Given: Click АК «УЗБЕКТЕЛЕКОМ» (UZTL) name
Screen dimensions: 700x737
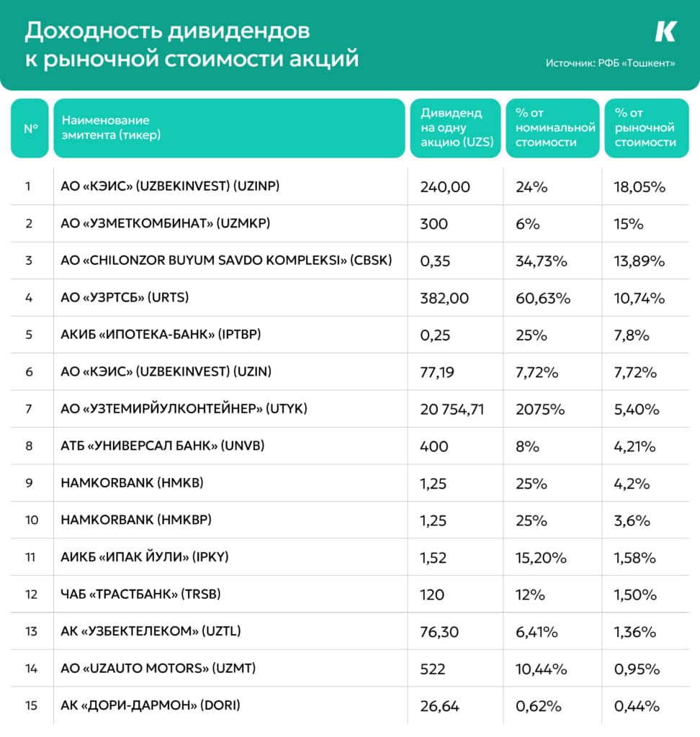Looking at the screenshot, I should point(151,631).
